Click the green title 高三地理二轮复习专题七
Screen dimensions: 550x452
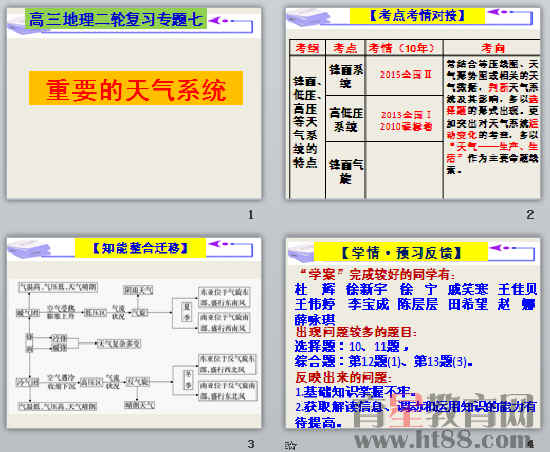coord(116,19)
